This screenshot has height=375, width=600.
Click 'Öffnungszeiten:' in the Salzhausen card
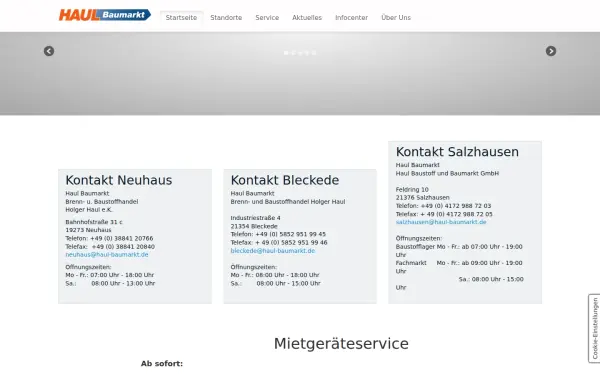point(419,238)
